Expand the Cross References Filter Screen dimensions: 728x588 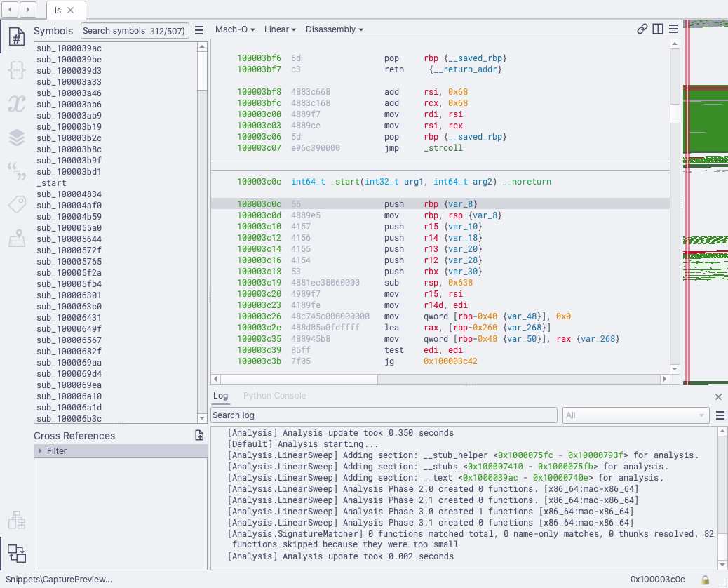41,451
